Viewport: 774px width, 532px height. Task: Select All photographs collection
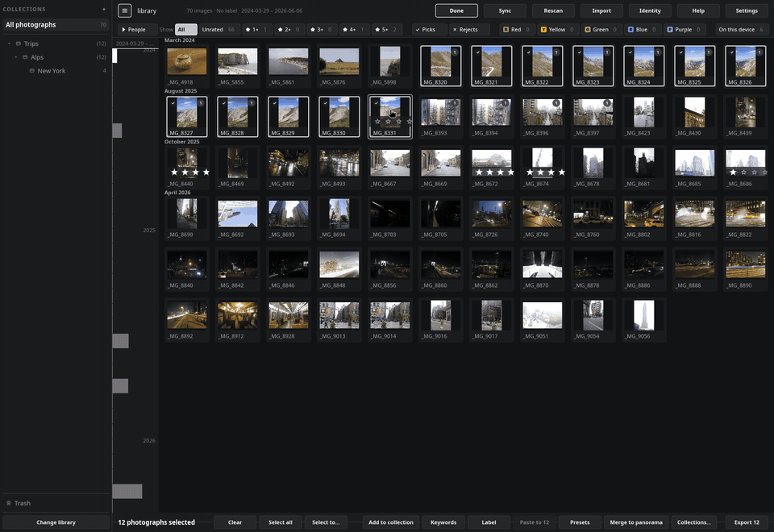56,25
